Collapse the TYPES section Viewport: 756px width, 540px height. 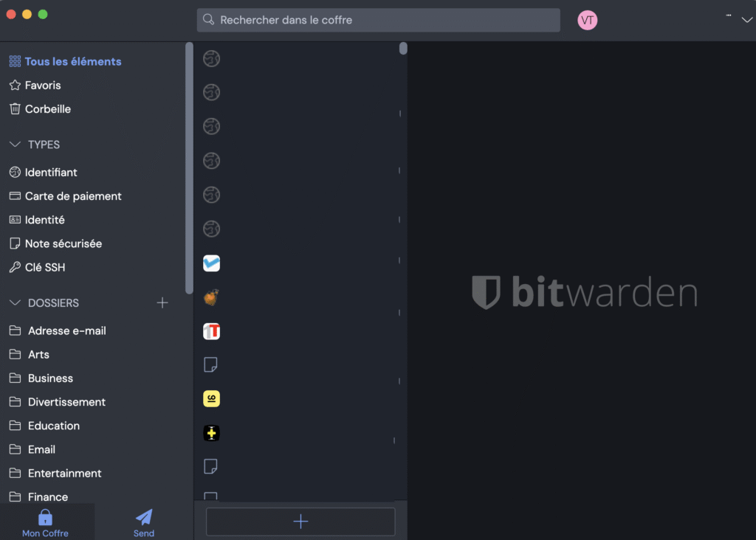(x=15, y=145)
